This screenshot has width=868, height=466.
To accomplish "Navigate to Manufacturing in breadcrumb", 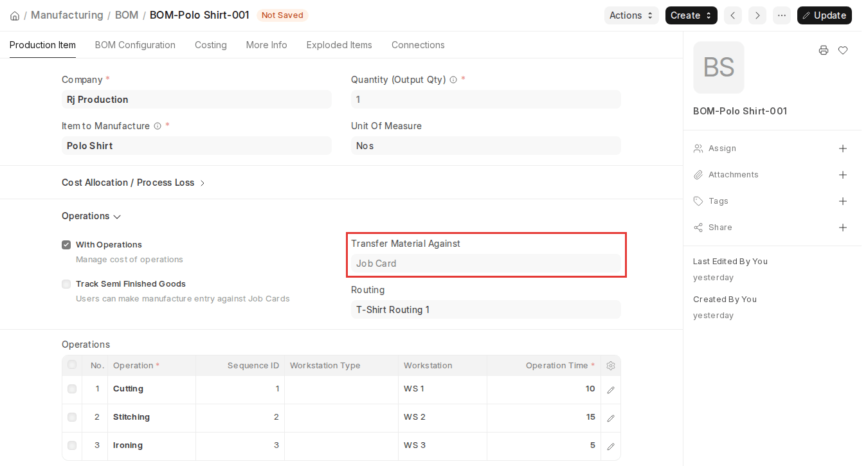I will point(67,15).
